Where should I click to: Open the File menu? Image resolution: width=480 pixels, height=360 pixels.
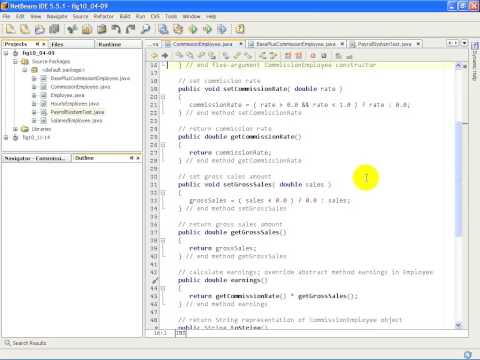coord(6,16)
